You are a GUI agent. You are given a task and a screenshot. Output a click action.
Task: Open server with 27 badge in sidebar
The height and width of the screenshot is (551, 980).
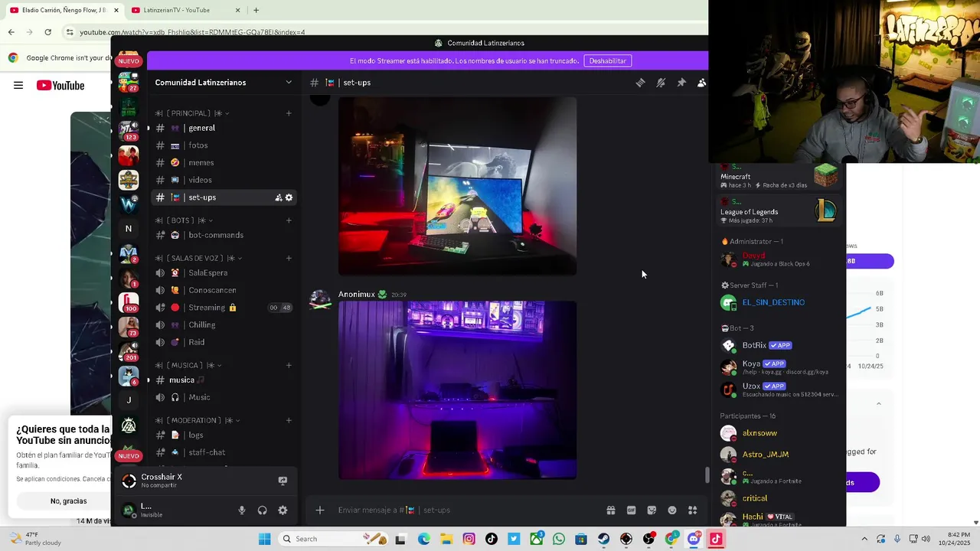129,82
